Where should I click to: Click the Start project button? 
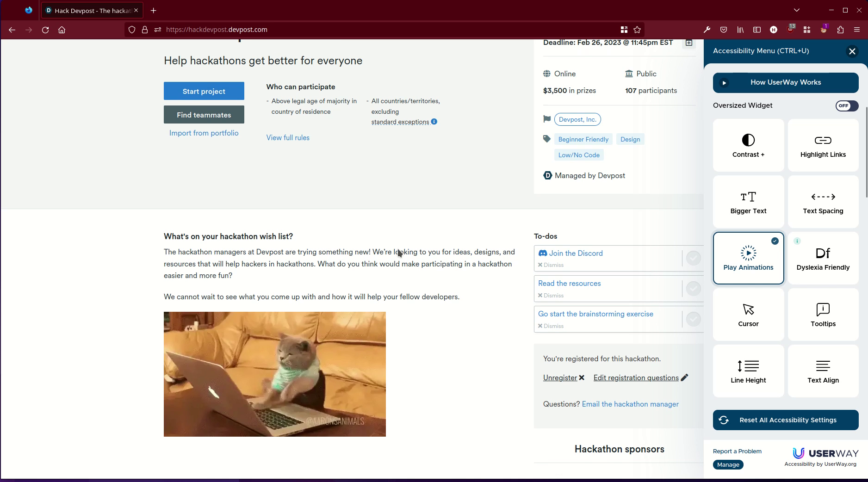point(204,91)
